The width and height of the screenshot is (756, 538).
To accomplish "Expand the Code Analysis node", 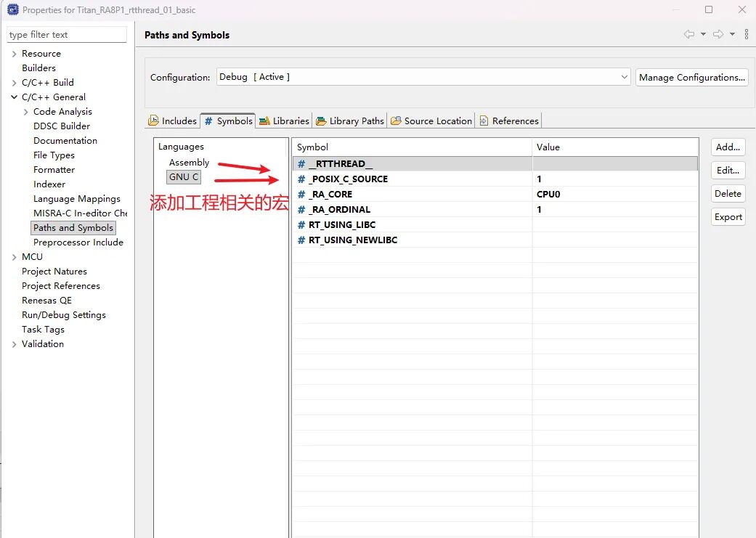I will click(x=26, y=112).
